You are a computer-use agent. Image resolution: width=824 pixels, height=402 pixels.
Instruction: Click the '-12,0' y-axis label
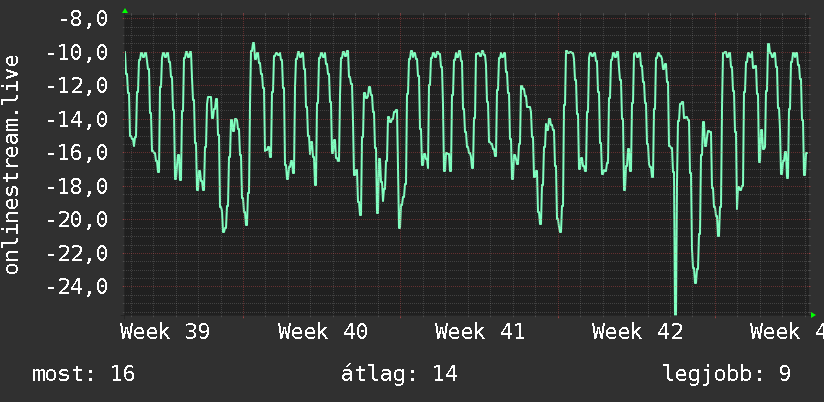pos(77,86)
